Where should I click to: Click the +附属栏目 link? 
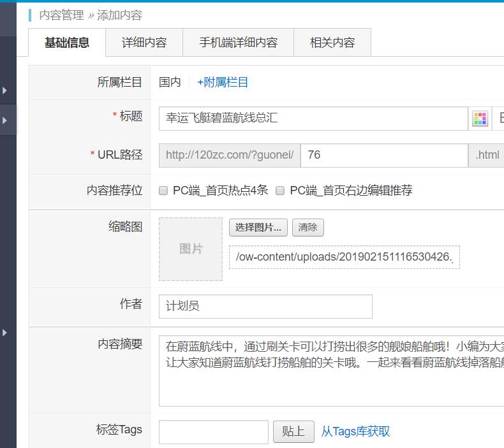(x=222, y=82)
